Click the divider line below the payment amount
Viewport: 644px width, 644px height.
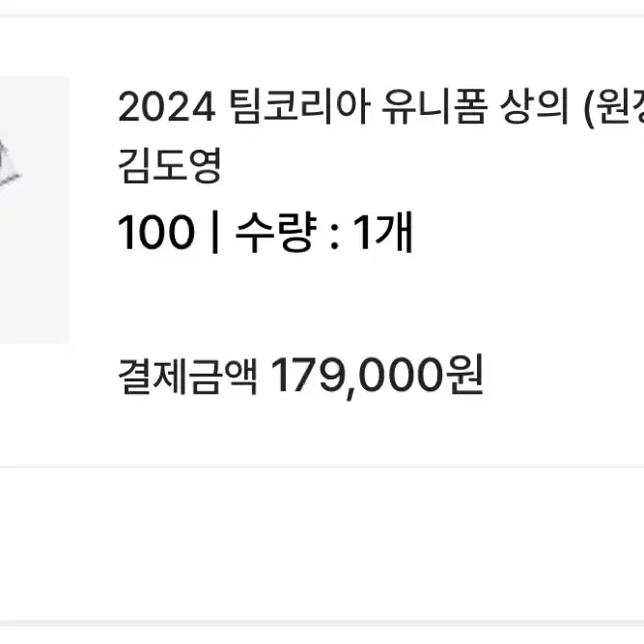(x=322, y=467)
